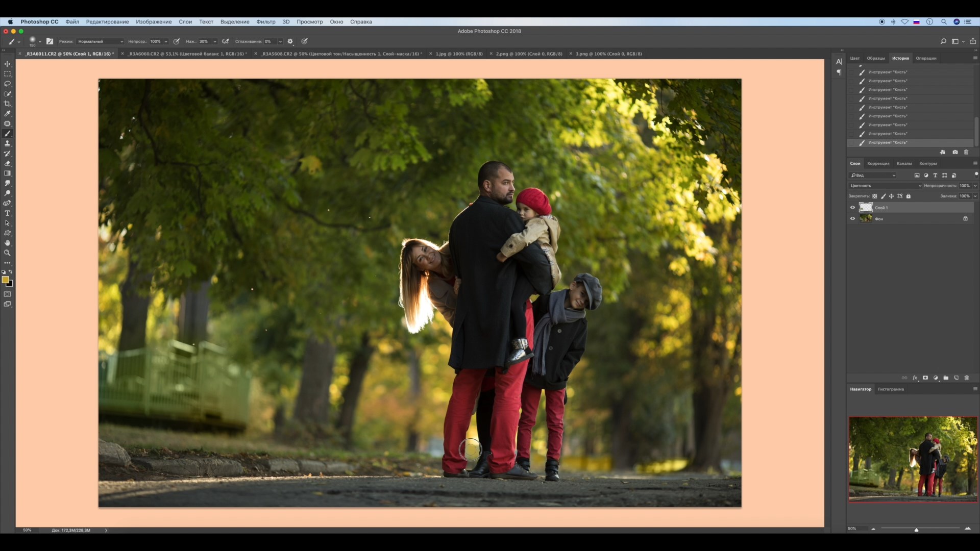This screenshot has height=551, width=980.
Task: Open the Изображение menu
Action: (154, 22)
